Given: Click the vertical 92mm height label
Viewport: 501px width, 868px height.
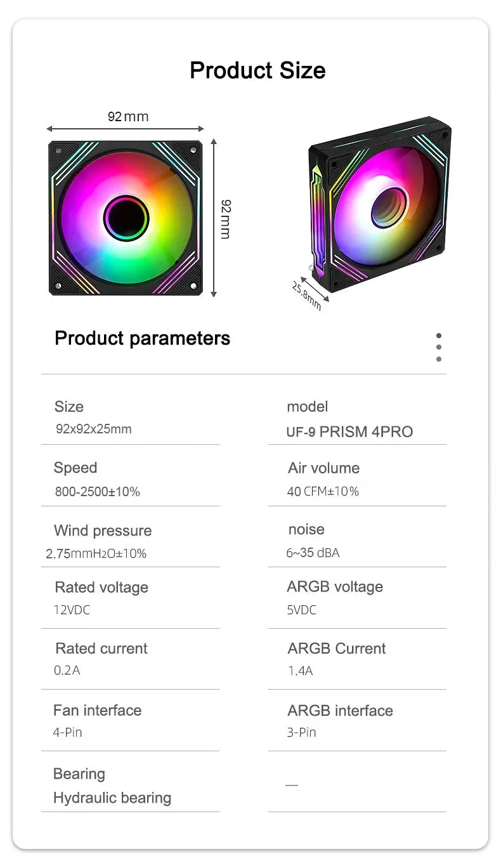Looking at the screenshot, I should [226, 219].
